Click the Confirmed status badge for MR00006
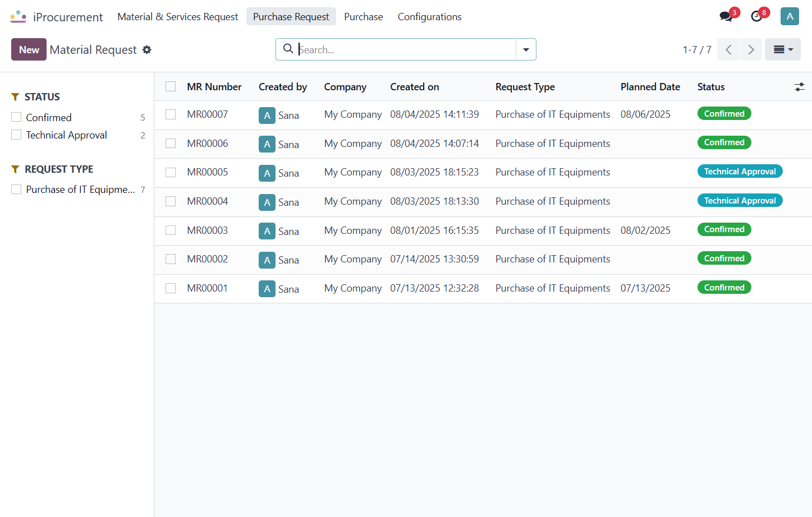The height and width of the screenshot is (517, 812). tap(724, 142)
